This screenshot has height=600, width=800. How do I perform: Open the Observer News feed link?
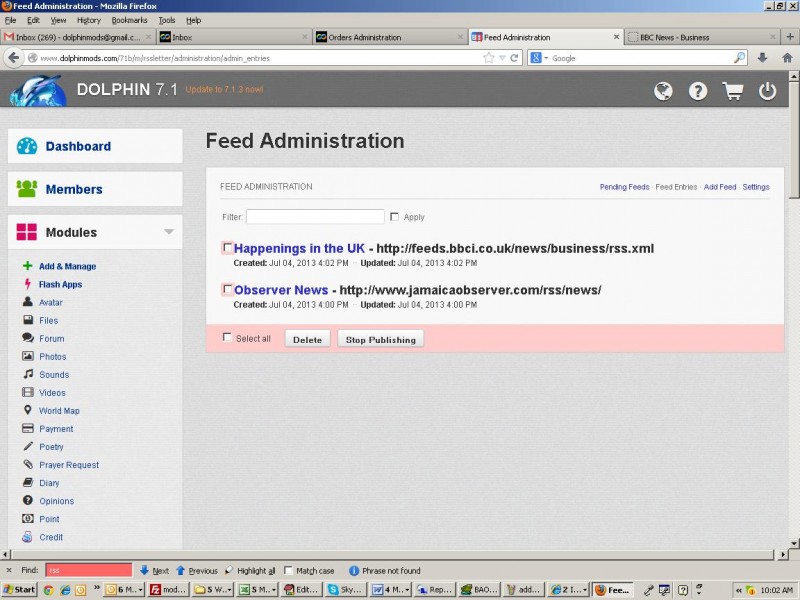pyautogui.click(x=281, y=290)
